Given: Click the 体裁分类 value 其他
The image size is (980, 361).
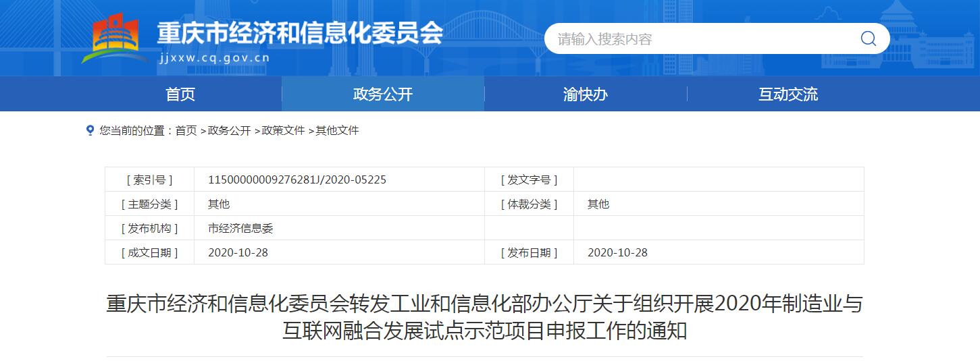Looking at the screenshot, I should click(x=598, y=204).
